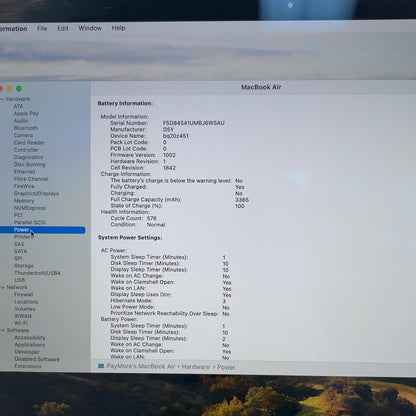Collapse the Software section disclosure arrow
The width and height of the screenshot is (416, 416).
click(x=3, y=330)
